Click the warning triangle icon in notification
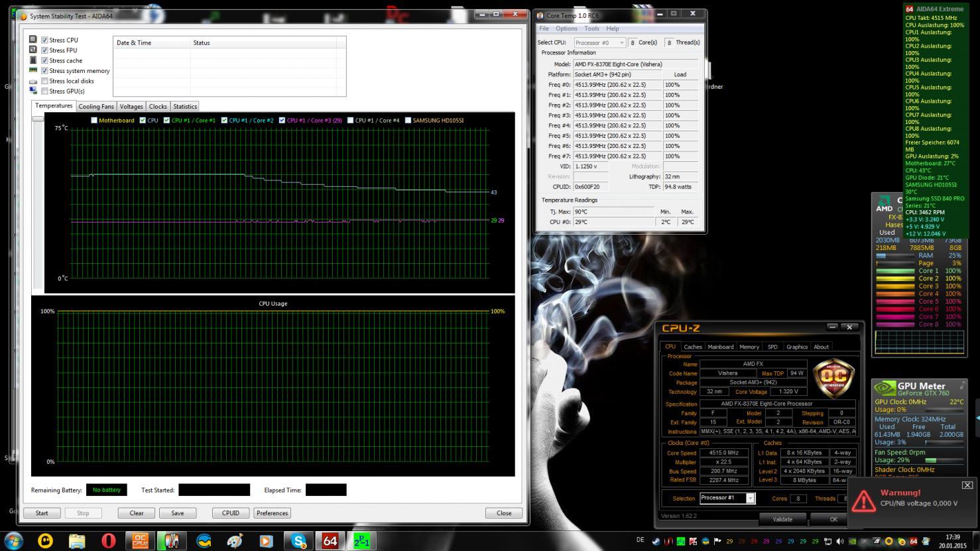The width and height of the screenshot is (980, 551). (x=863, y=500)
